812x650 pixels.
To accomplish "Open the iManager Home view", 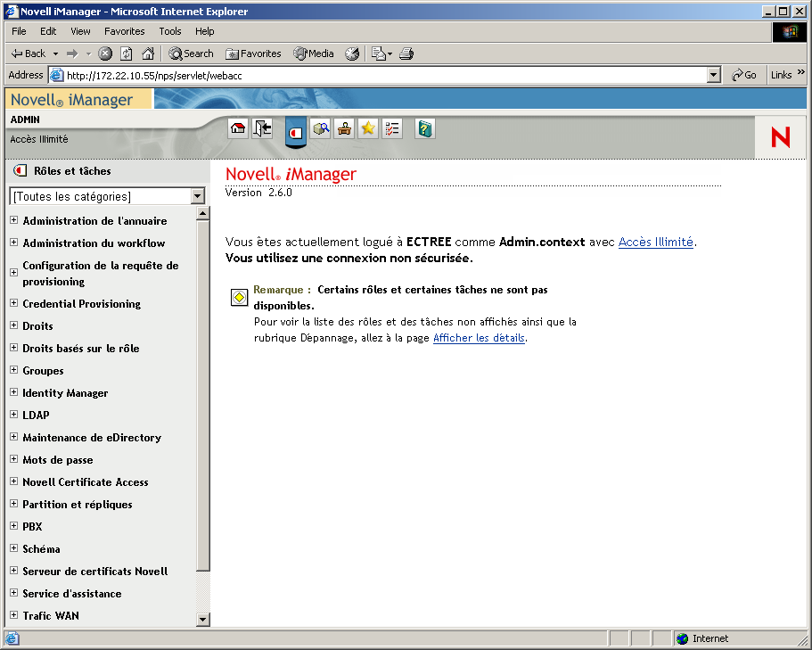I will tap(238, 128).
